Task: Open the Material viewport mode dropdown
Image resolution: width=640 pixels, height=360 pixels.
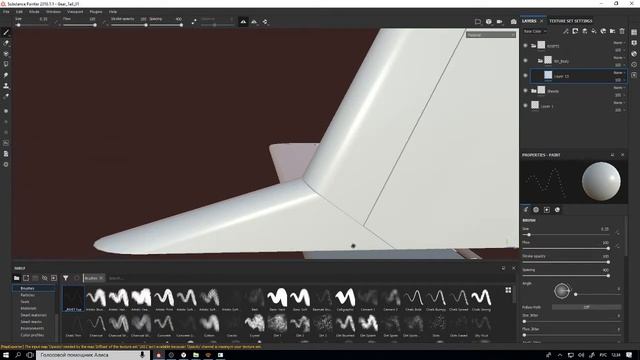Action: click(x=491, y=35)
